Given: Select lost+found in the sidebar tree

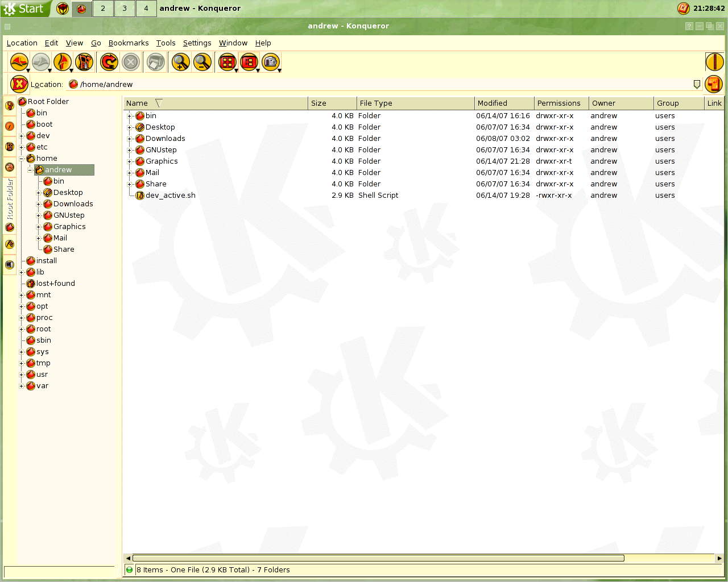Looking at the screenshot, I should (56, 284).
